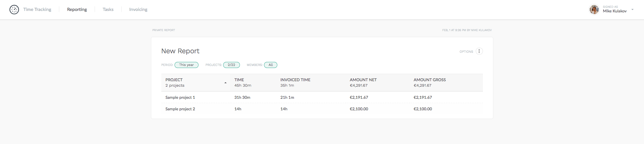644x144 pixels.
Task: Switch to the Tasks tab
Action: pos(108,10)
